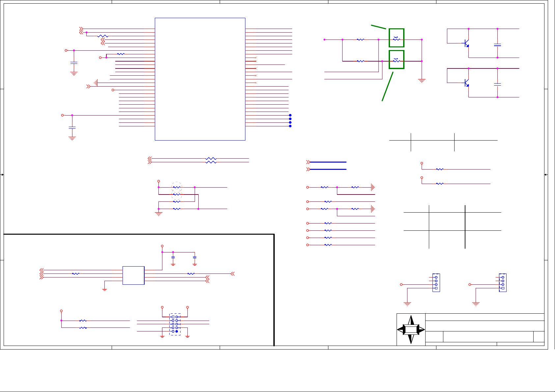Select the resistor right of the small IC
555x392 pixels.
pyautogui.click(x=191, y=274)
